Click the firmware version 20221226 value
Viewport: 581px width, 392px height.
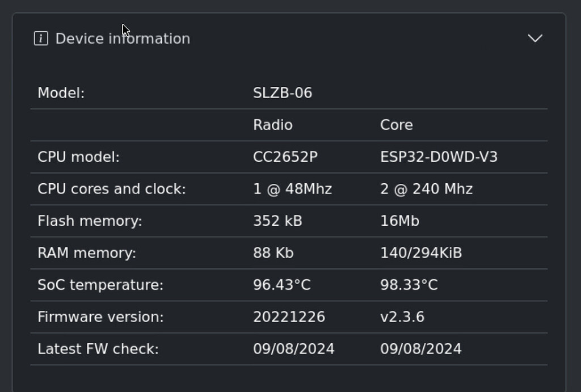click(289, 317)
